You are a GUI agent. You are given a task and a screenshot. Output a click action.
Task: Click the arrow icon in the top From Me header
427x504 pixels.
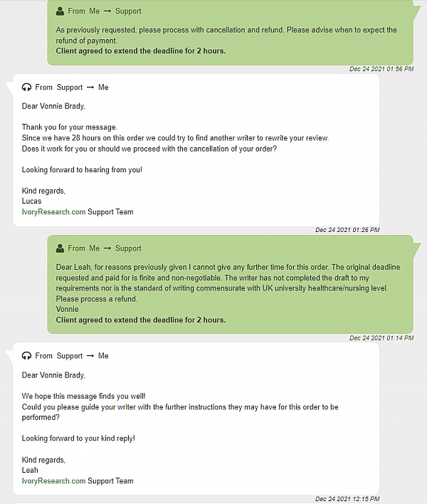[107, 11]
